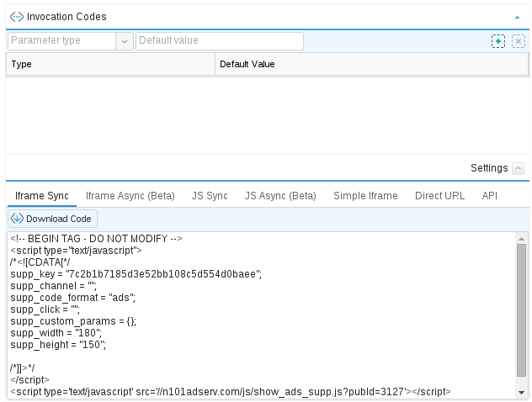The image size is (532, 402).
Task: Click the Invocation Codes panel icon
Action: [17, 17]
